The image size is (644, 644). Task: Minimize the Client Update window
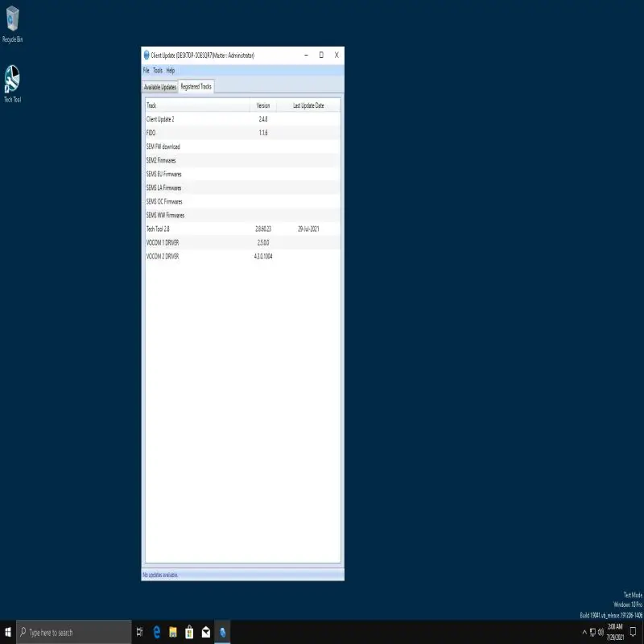pyautogui.click(x=307, y=55)
